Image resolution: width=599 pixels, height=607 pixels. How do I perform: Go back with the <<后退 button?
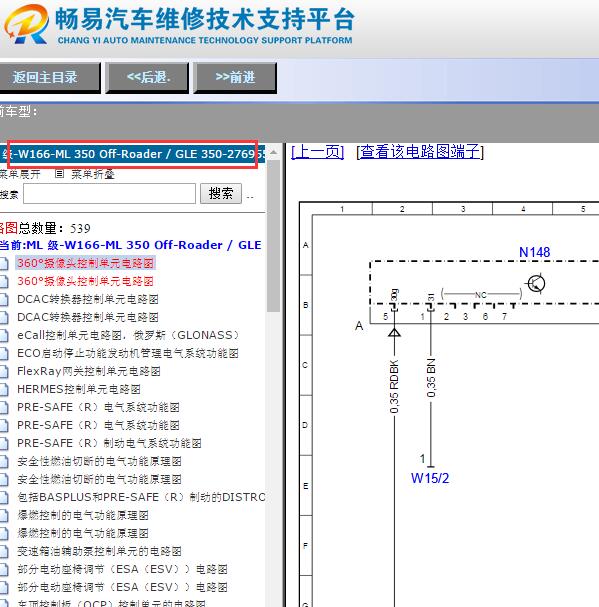(x=147, y=77)
